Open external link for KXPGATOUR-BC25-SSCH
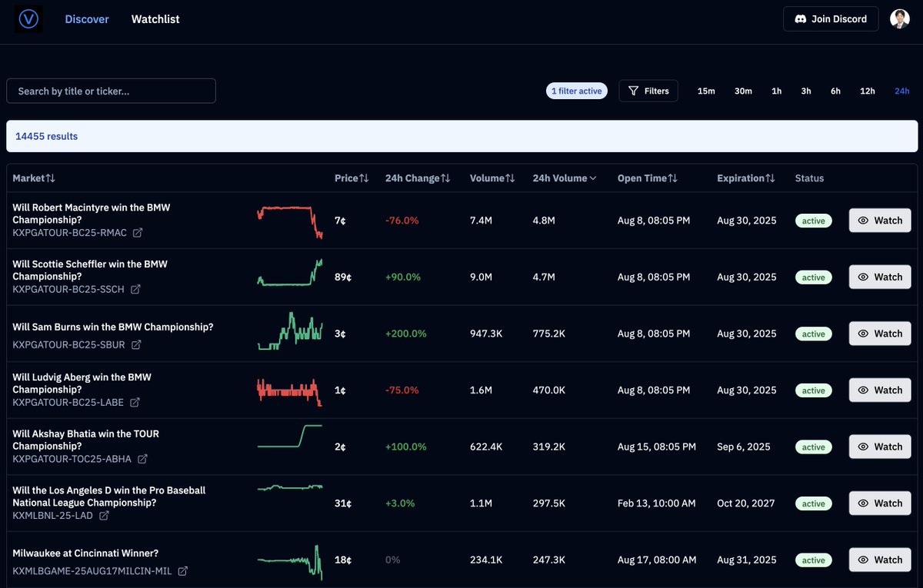This screenshot has width=923, height=588. click(135, 289)
